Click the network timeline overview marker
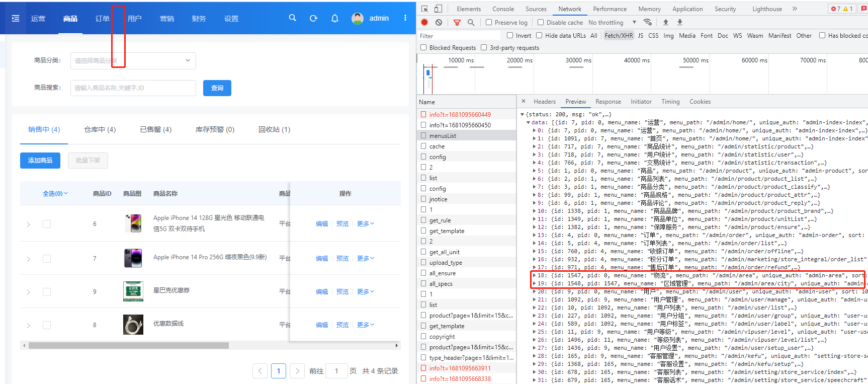This screenshot has height=384, width=868. [428, 73]
